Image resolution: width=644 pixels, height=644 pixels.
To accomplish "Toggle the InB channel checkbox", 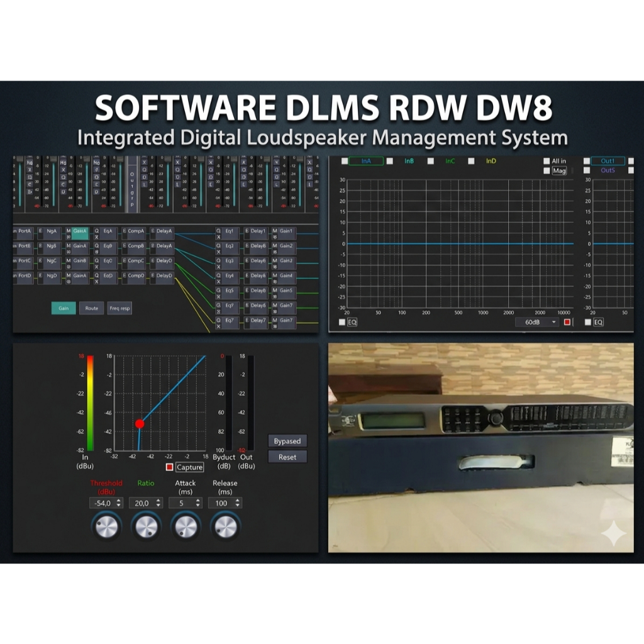I will coord(390,161).
